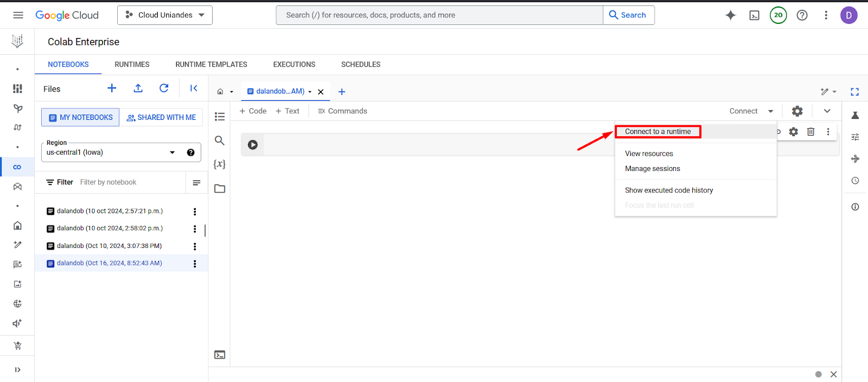Open the Google Cloud navigation menu
The width and height of the screenshot is (868, 382).
coord(18,15)
